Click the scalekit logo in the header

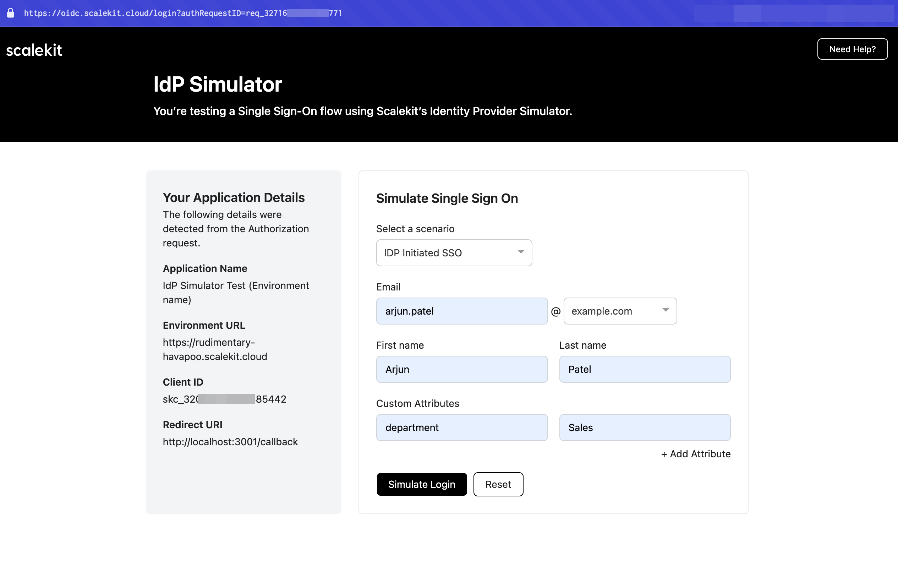point(34,49)
